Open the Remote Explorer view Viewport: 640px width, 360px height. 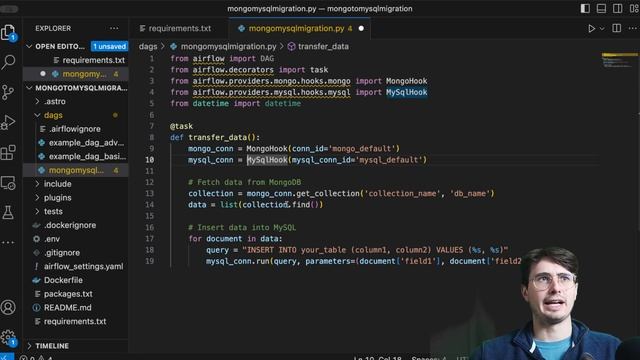point(8,183)
